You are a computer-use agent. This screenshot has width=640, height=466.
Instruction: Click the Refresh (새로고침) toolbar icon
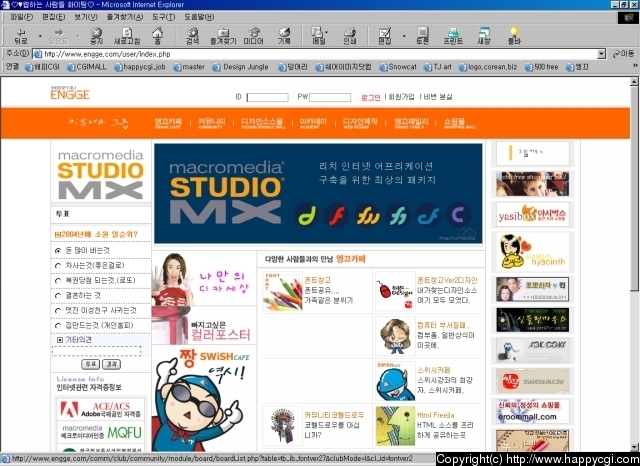coord(127,36)
